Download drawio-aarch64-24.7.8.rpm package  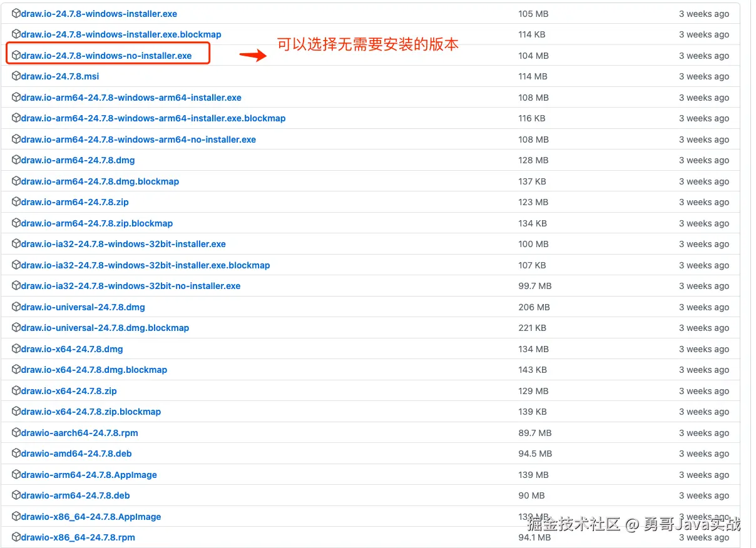tap(79, 433)
